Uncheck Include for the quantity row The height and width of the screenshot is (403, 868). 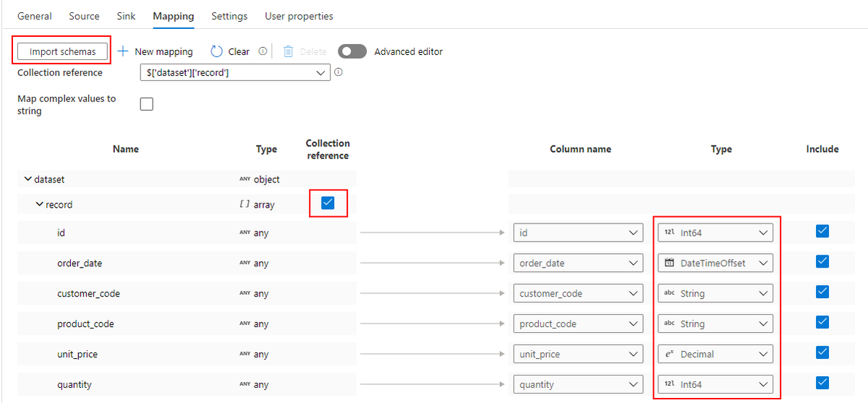pos(822,383)
